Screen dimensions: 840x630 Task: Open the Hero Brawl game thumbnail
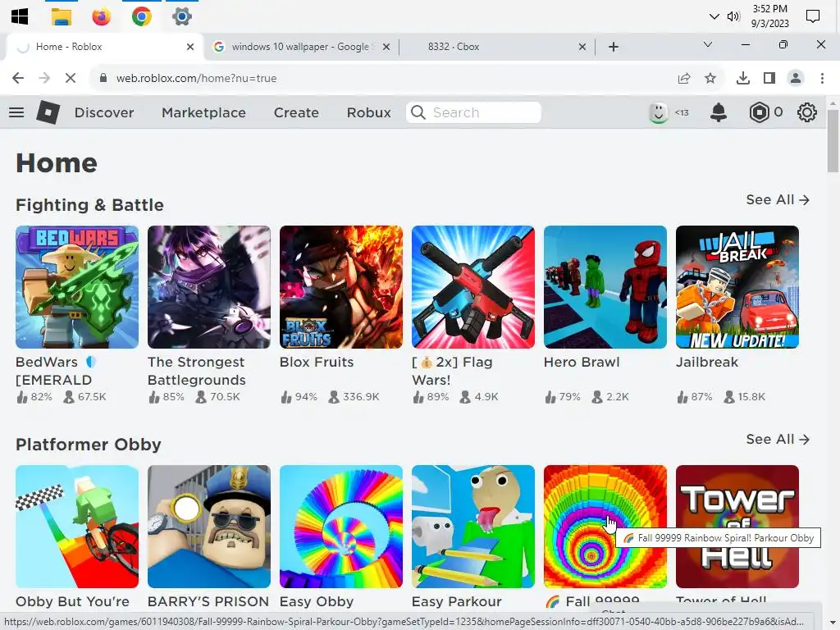pos(605,287)
